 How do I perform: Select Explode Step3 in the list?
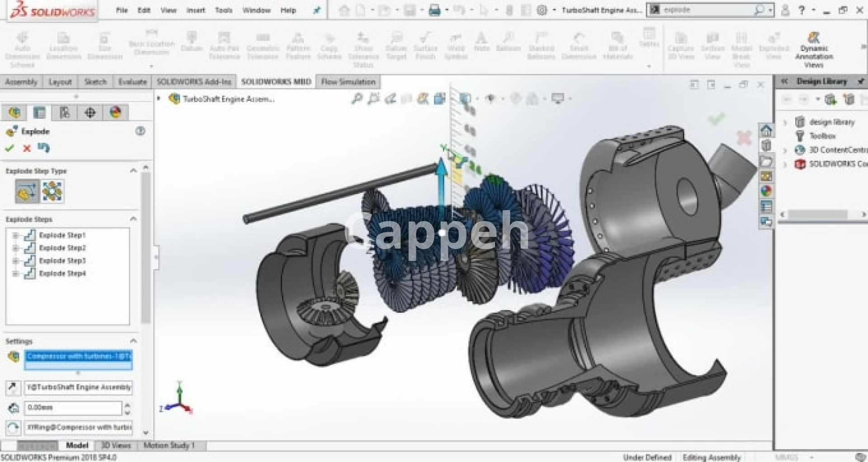click(x=62, y=261)
